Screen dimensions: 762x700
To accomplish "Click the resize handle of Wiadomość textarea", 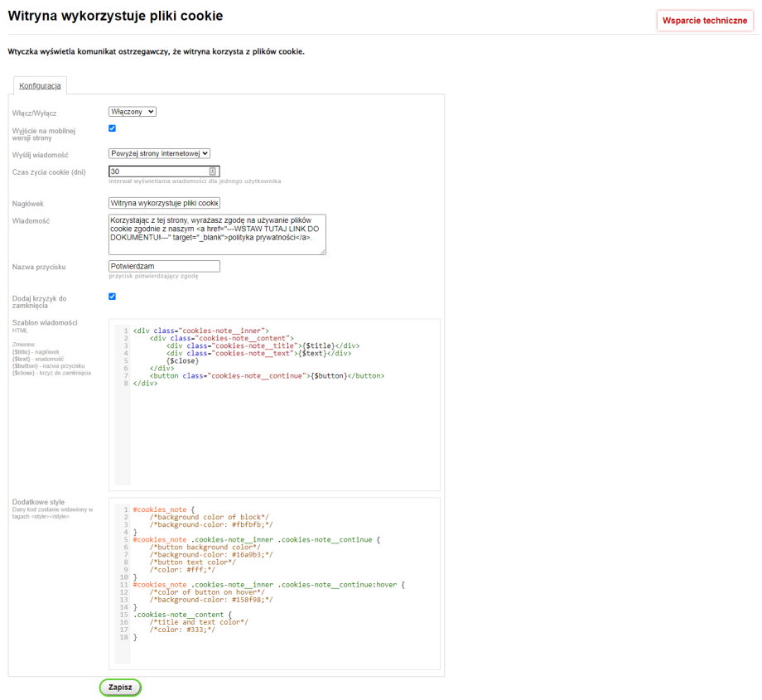I will tap(323, 252).
